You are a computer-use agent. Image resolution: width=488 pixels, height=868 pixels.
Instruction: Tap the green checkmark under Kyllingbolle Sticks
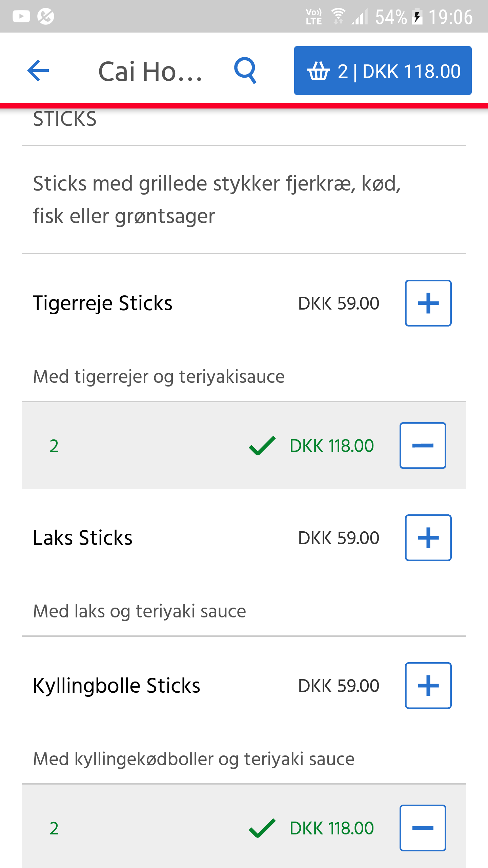(x=262, y=828)
